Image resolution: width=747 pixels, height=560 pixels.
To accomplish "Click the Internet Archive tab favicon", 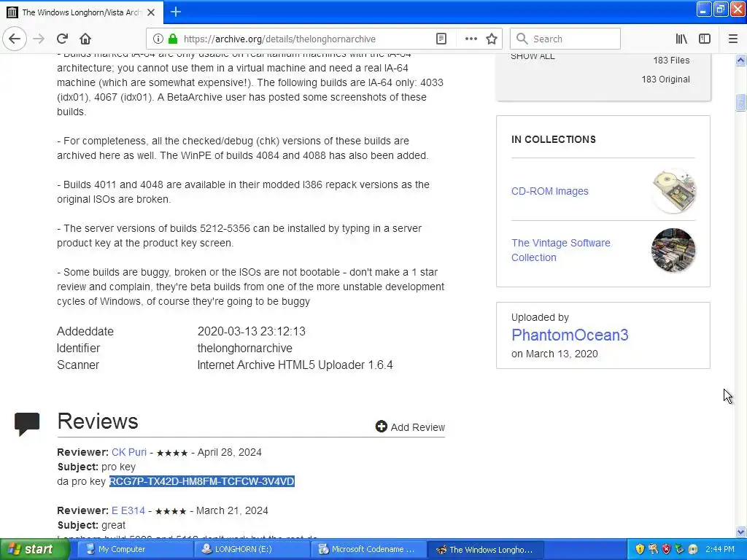I will 12,12.
